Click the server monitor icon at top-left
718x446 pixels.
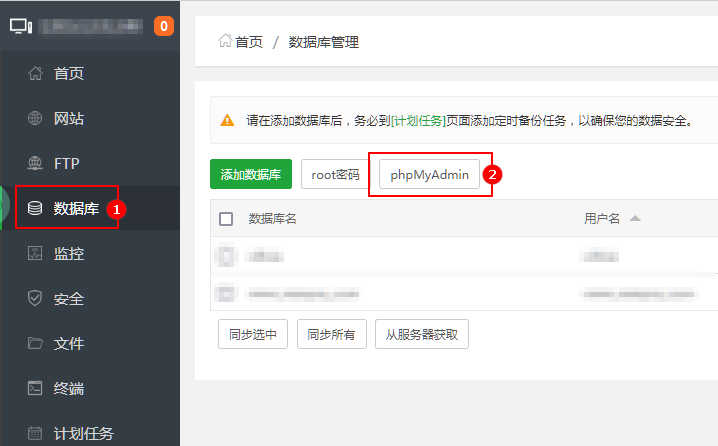pyautogui.click(x=21, y=26)
